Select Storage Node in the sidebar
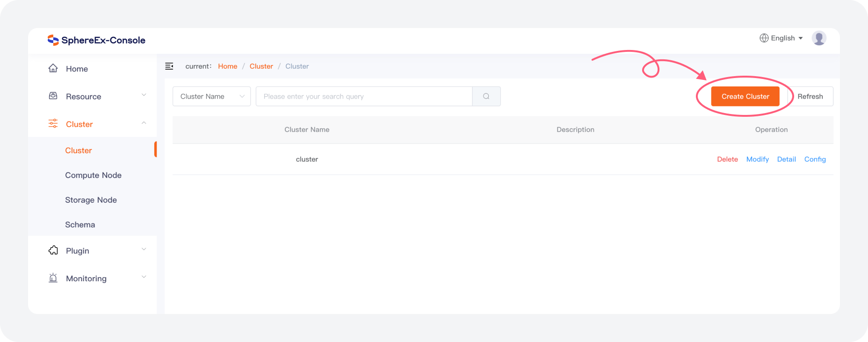 pos(91,200)
